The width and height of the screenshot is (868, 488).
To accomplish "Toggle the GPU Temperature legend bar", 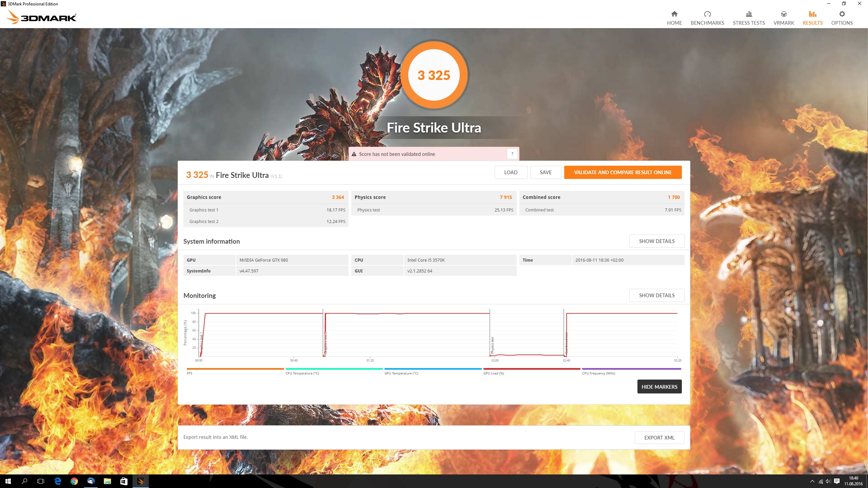I will (x=433, y=369).
